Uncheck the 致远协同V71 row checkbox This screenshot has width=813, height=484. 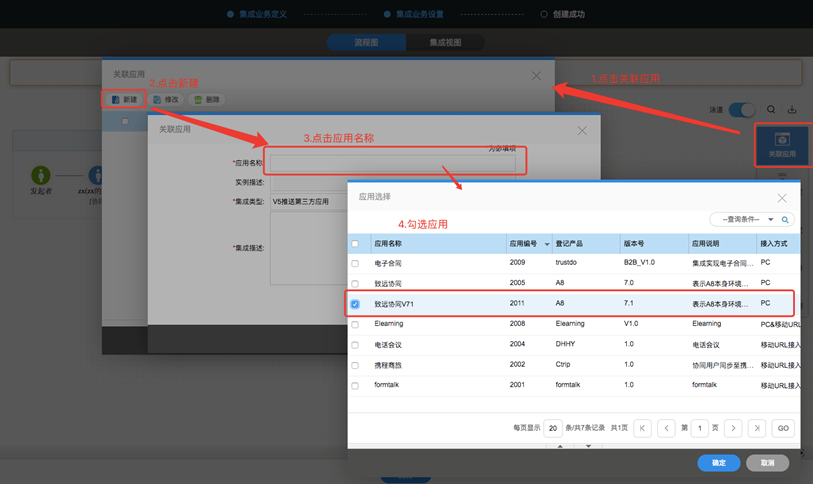tap(355, 304)
